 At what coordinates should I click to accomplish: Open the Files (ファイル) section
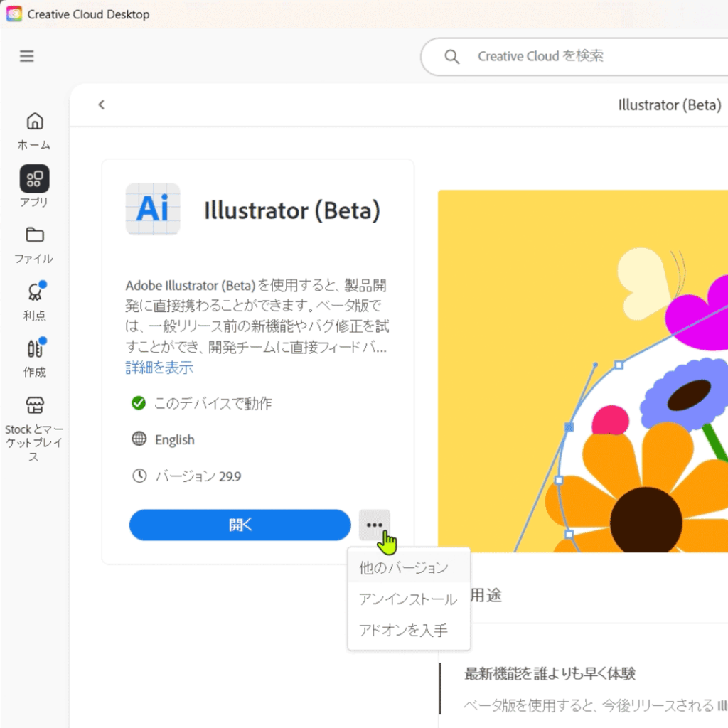pyautogui.click(x=34, y=245)
